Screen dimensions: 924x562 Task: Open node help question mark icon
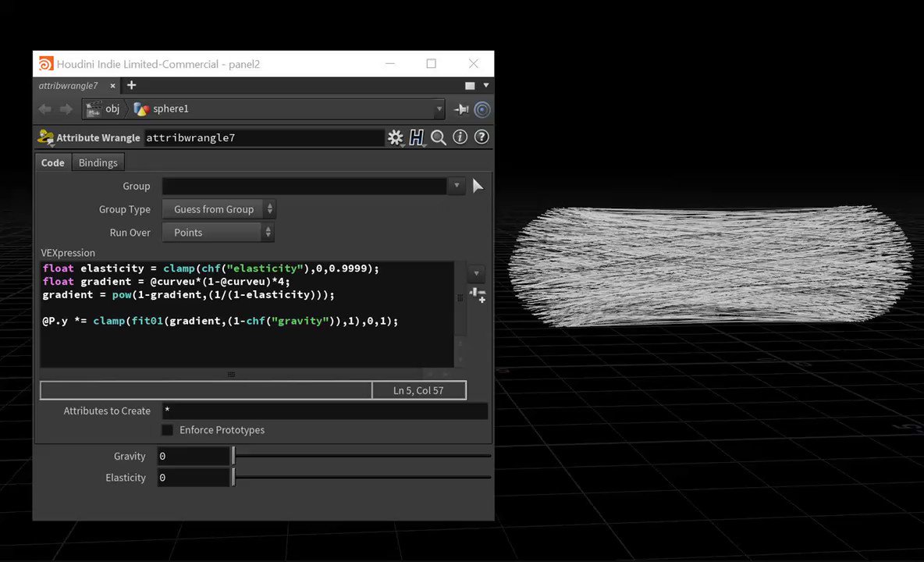click(482, 137)
